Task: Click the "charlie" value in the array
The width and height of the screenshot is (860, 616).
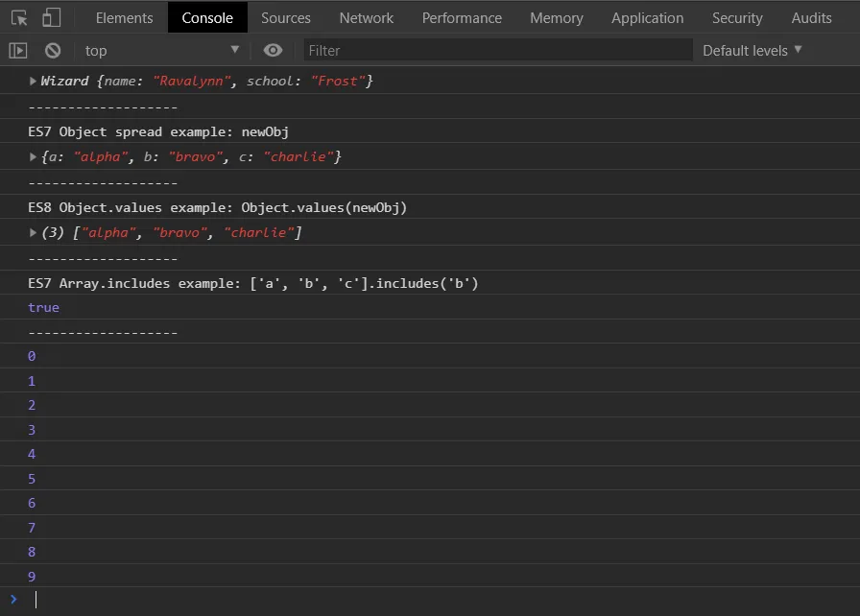Action: click(258, 232)
